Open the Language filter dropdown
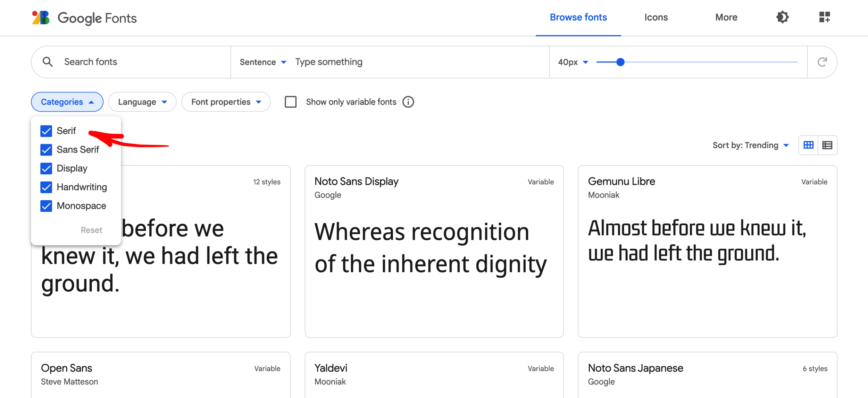Screen dimensions: 868x398 click(142, 102)
